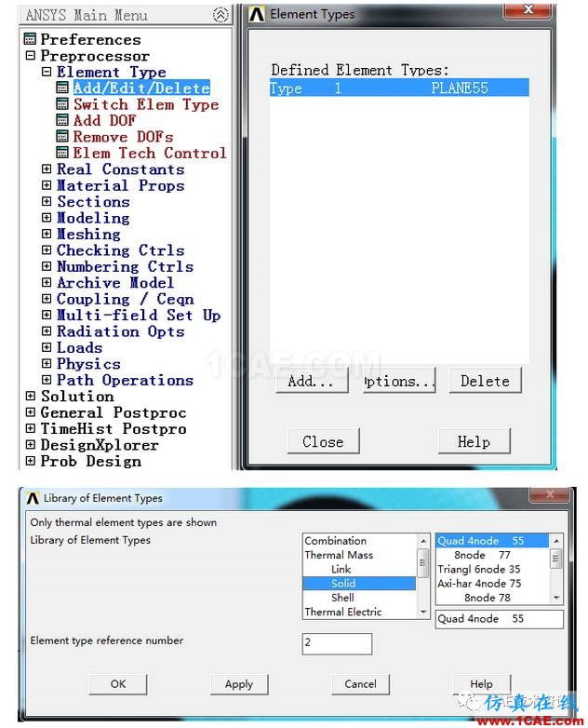Click OK in Library of Element Types
This screenshot has height=728, width=588.
point(118,684)
